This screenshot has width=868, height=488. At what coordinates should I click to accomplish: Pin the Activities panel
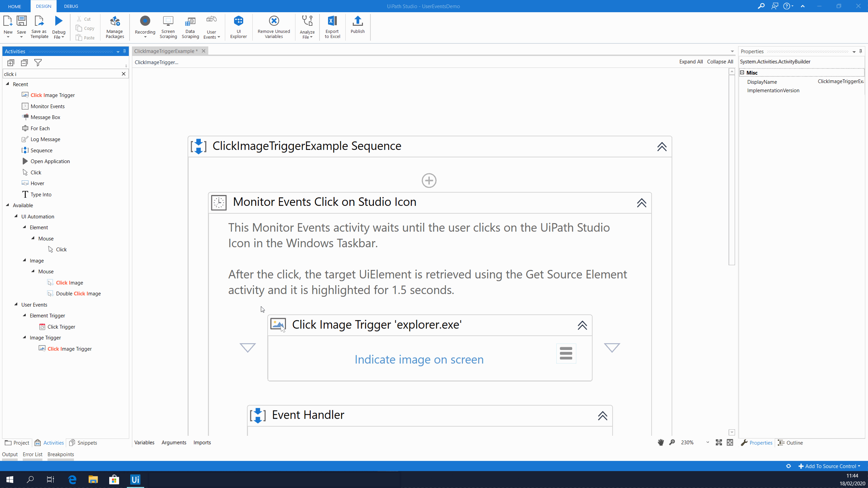[x=124, y=51]
